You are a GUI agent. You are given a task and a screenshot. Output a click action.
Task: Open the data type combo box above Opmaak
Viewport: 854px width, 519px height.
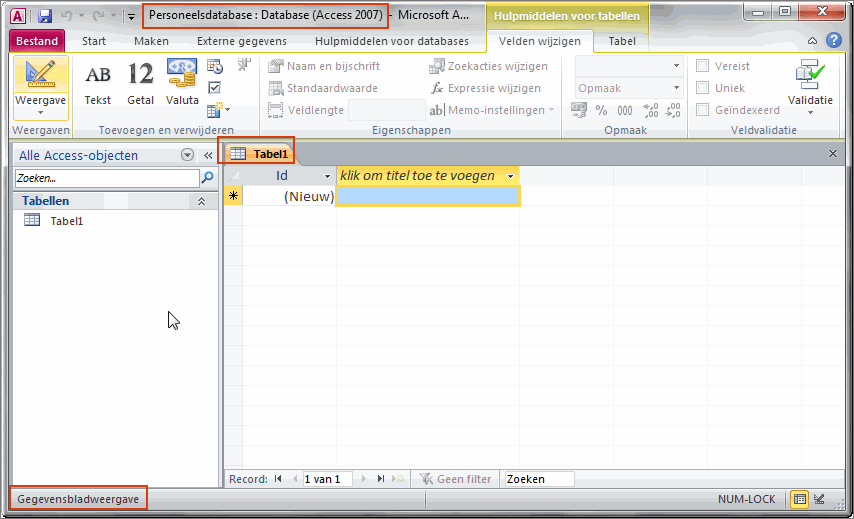(629, 66)
